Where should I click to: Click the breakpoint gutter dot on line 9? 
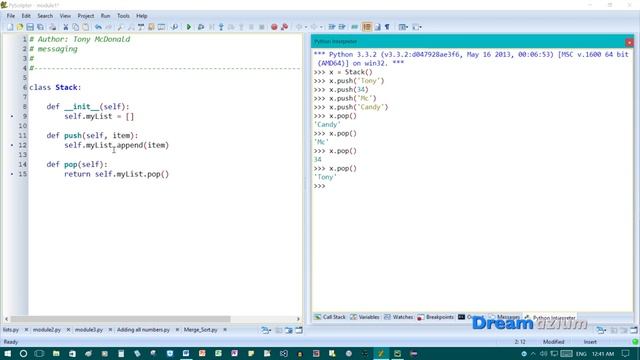(12, 116)
